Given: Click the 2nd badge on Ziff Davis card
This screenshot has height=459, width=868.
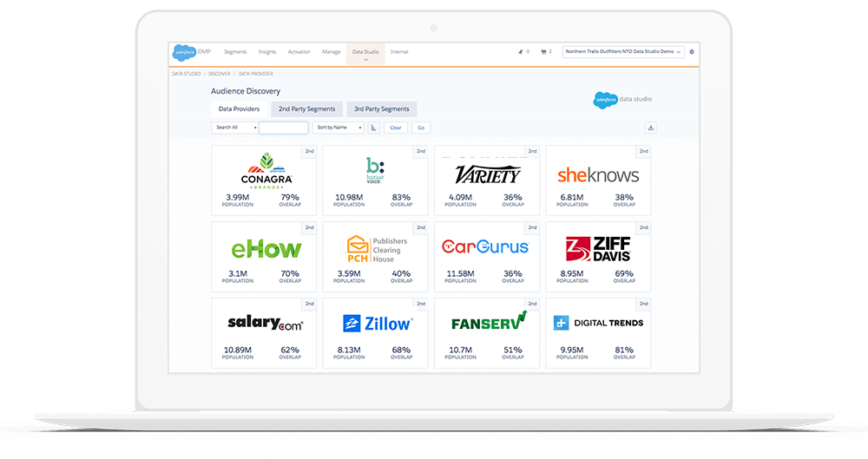Looking at the screenshot, I should pos(644,227).
